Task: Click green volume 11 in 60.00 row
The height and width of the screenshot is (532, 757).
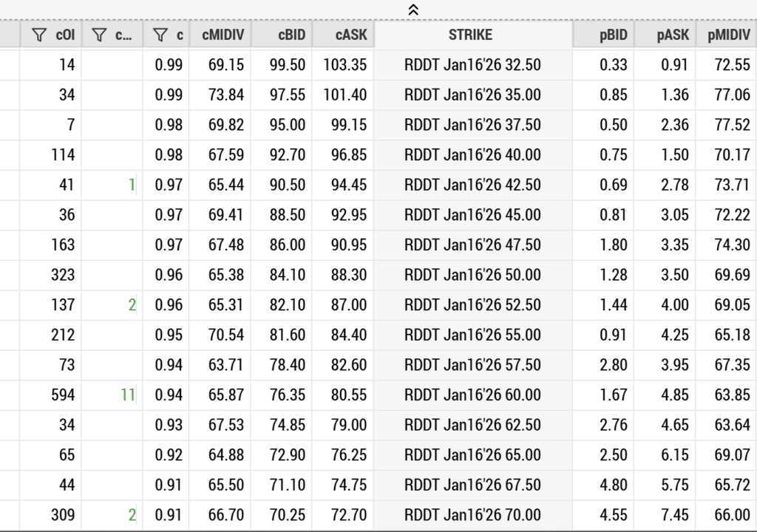Action: 128,395
